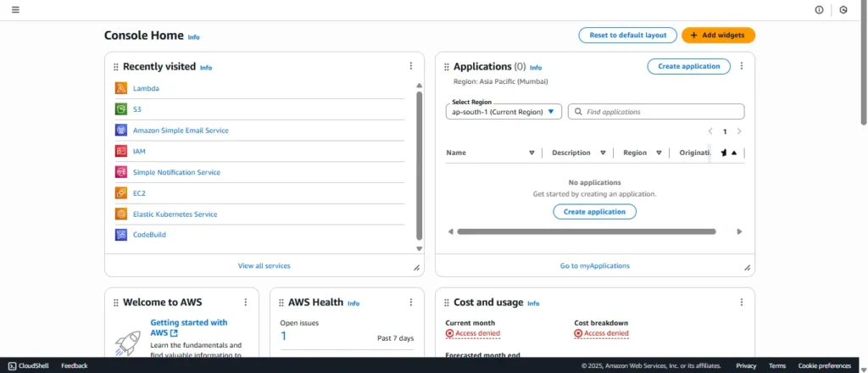Open the hexagon settings icon in the top bar
Image resolution: width=868 pixels, height=373 pixels.
(843, 10)
